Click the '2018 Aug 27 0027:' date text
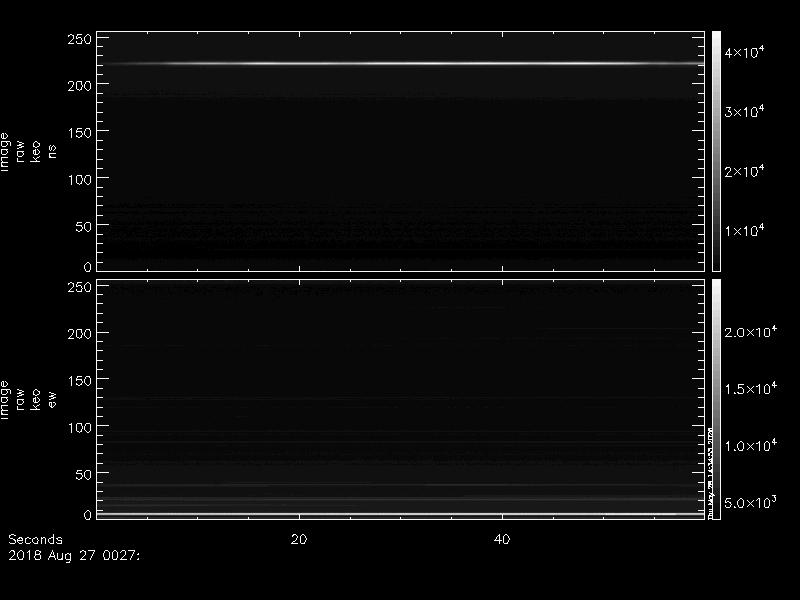This screenshot has height=600, width=800. click(74, 556)
